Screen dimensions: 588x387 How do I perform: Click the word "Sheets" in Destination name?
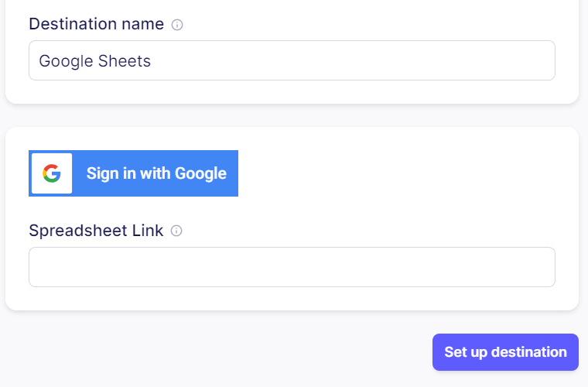[124, 61]
